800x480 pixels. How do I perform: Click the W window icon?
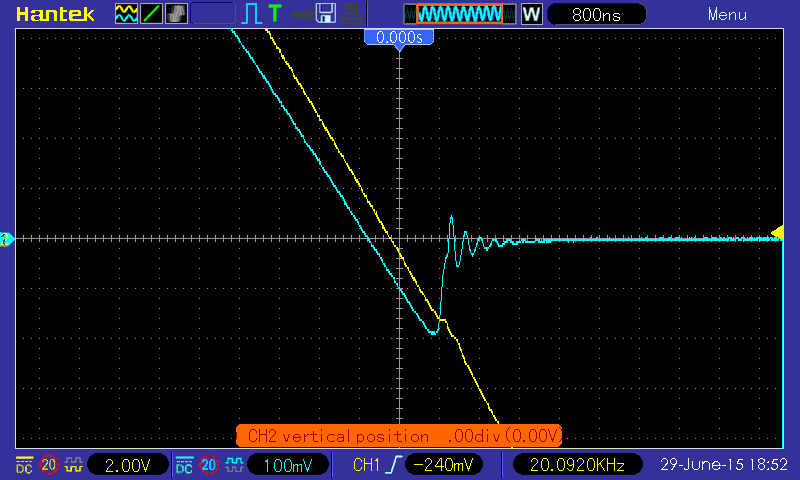(x=532, y=14)
